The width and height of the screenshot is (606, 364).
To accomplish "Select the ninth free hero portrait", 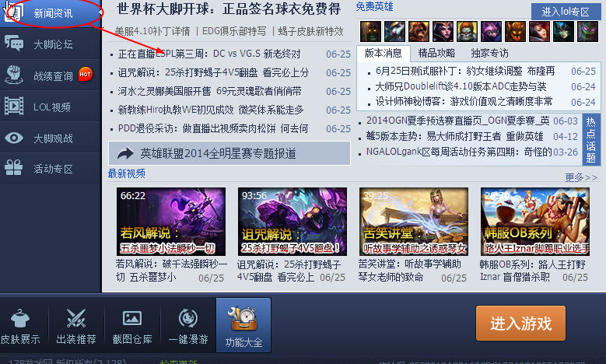I will pyautogui.click(x=563, y=31).
